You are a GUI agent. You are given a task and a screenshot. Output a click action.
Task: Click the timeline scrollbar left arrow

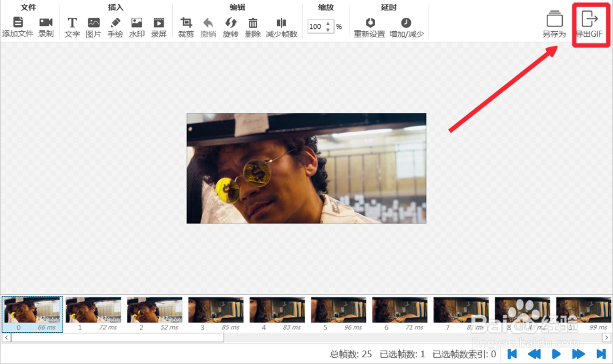[7, 338]
